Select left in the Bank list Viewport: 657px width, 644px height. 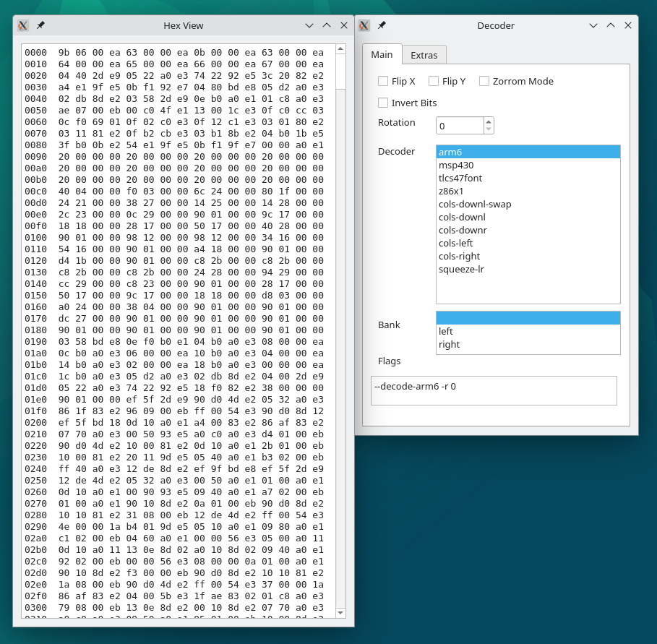[x=446, y=331]
